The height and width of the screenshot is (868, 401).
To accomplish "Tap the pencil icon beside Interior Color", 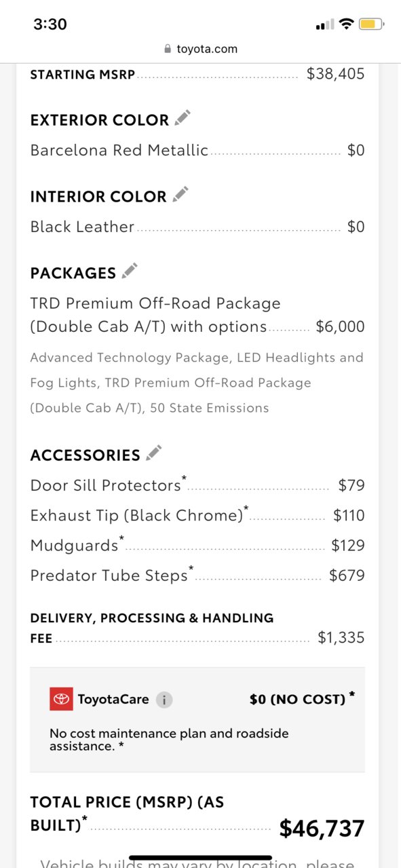I will tap(180, 195).
